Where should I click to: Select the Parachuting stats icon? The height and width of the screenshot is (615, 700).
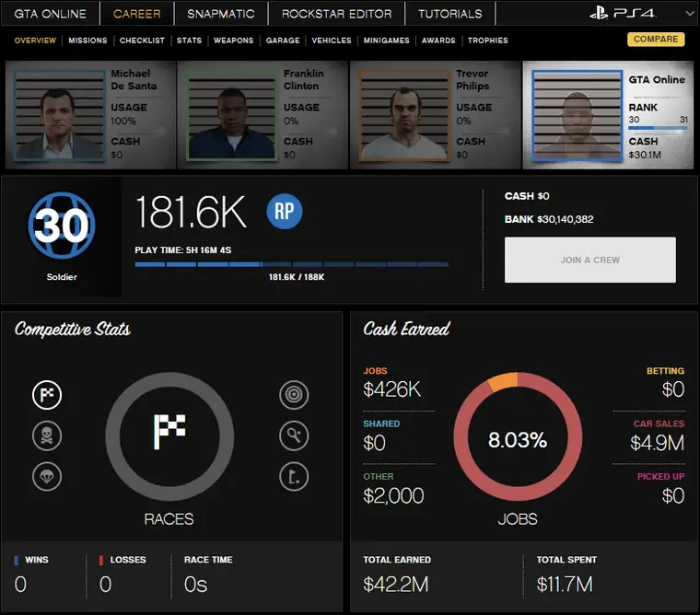click(x=47, y=476)
